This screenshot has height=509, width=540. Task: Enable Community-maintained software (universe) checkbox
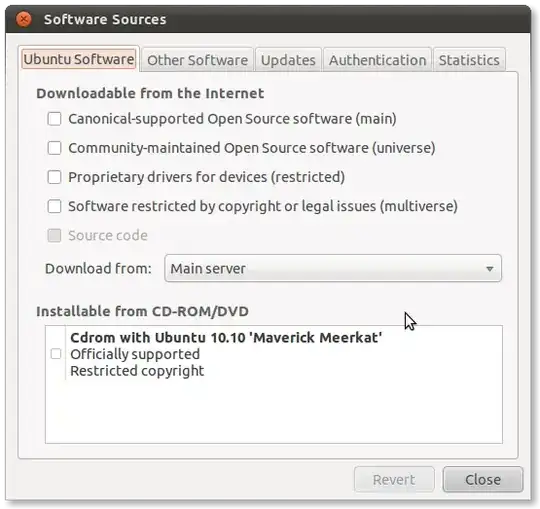54,148
